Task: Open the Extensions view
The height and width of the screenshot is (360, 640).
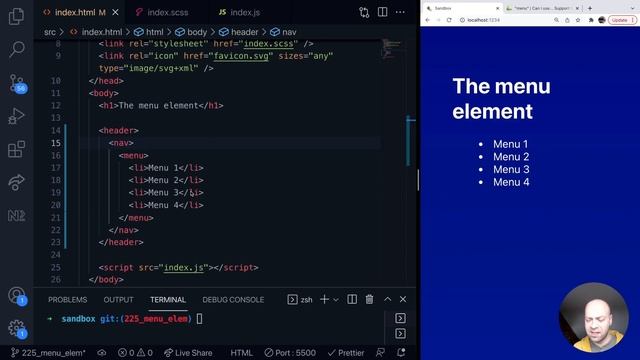Action: [16, 149]
